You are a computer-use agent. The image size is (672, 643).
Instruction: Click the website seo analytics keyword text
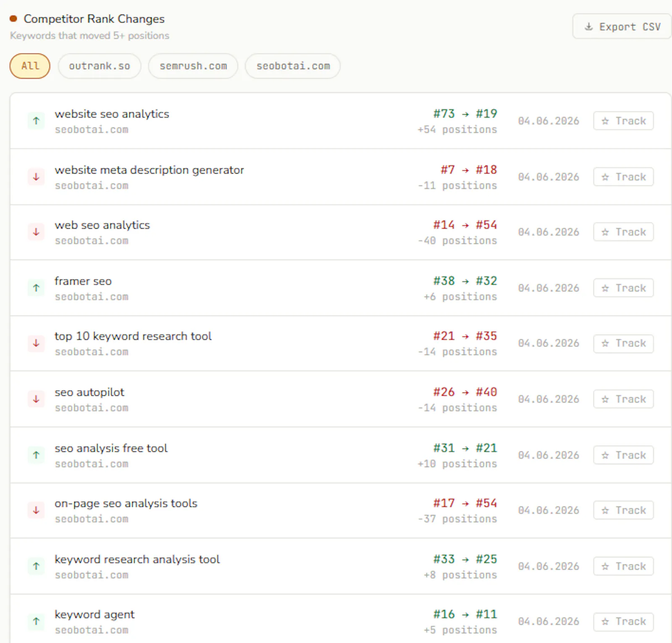(112, 114)
